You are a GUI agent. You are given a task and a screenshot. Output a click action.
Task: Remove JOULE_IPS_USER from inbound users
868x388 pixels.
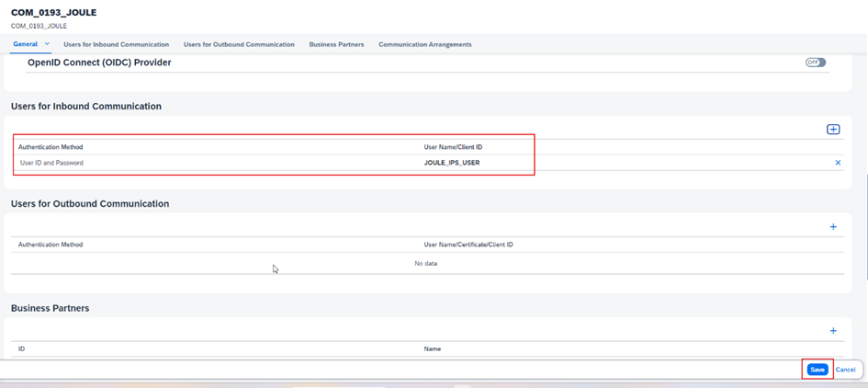838,163
